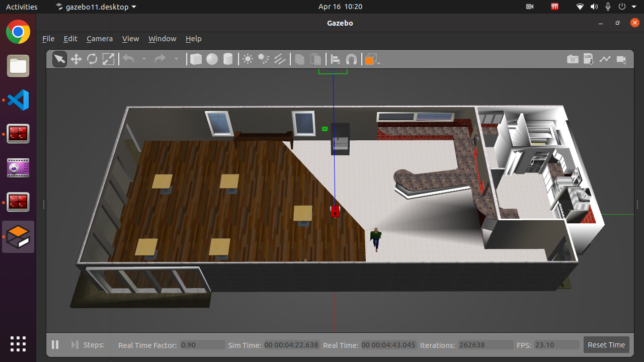Open the Window menu
Screen dimensions: 644x362
162,39
